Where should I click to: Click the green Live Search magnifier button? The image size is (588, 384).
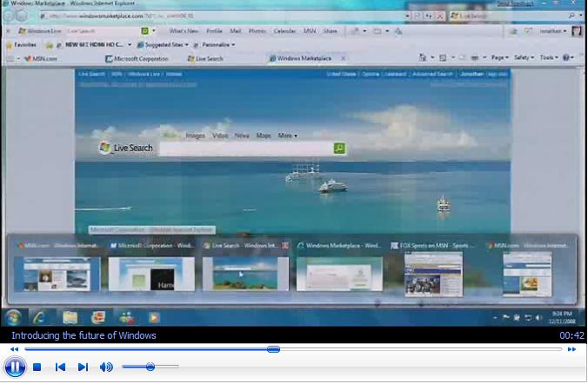[x=339, y=148]
